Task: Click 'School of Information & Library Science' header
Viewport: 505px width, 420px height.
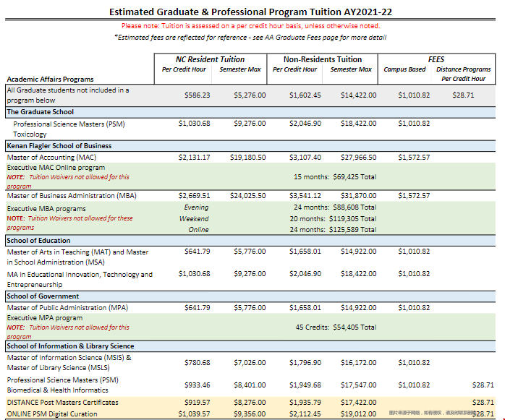Action: click(x=70, y=346)
